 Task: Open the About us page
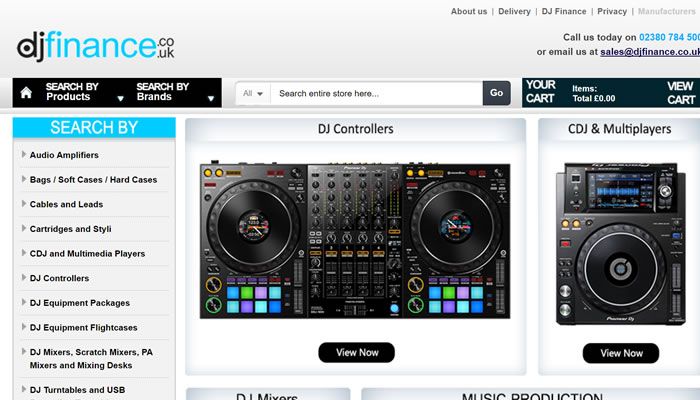point(469,12)
